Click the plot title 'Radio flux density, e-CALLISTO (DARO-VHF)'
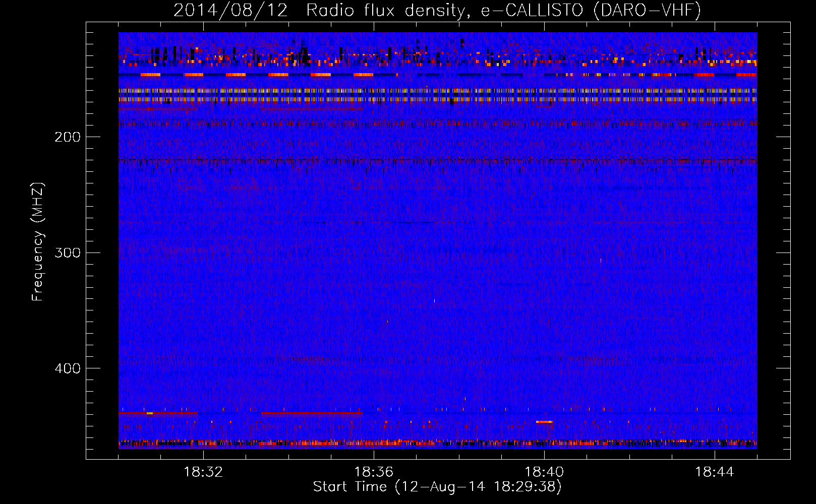Viewport: 816px width, 504px height. (x=503, y=11)
